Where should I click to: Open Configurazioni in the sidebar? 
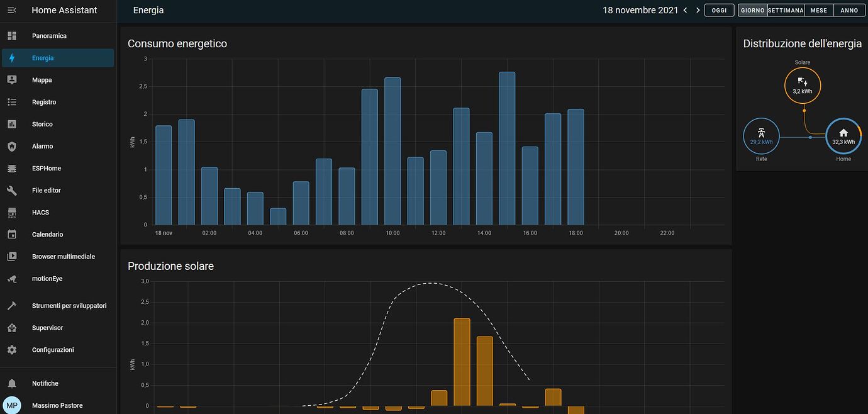pos(53,350)
